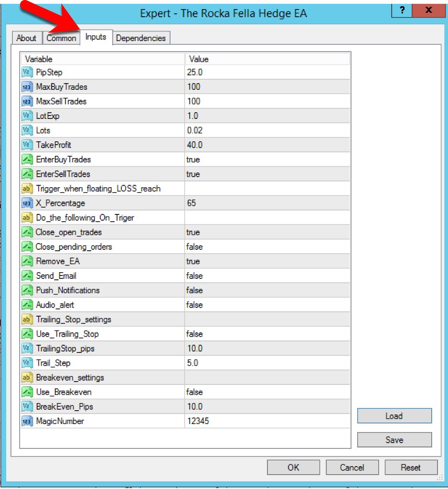Click Save to export settings
This screenshot has height=489, width=448.
[x=395, y=440]
